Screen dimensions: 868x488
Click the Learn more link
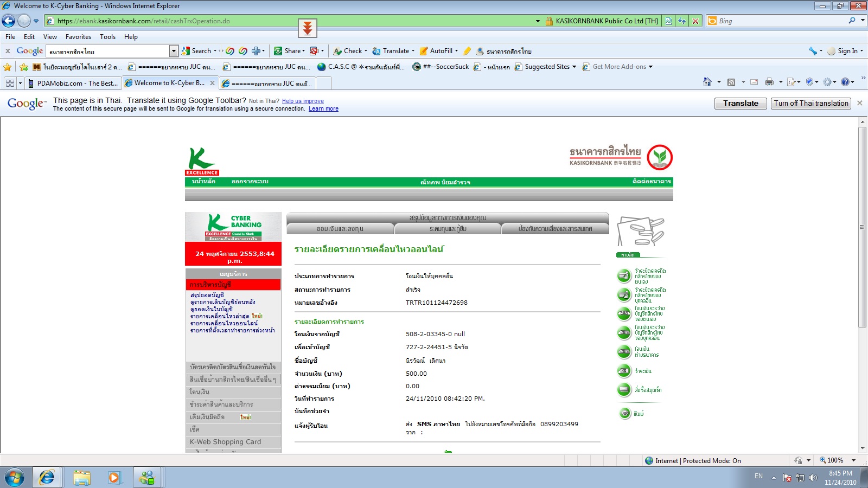323,109
